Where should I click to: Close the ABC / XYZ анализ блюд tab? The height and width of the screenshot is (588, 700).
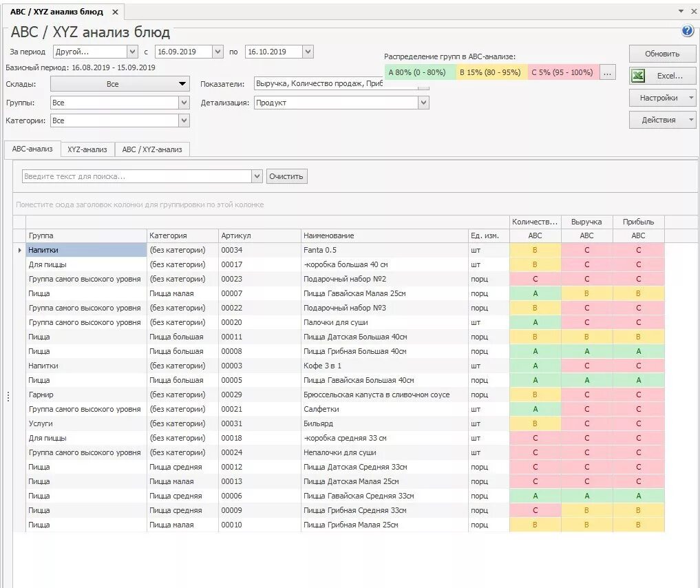pos(115,12)
